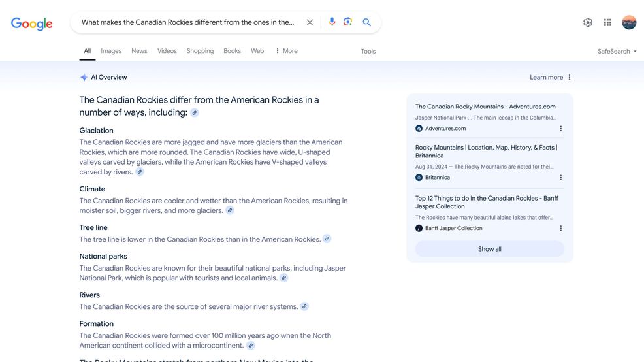644x362 pixels.
Task: Click the AI Overview label text
Action: 109,77
